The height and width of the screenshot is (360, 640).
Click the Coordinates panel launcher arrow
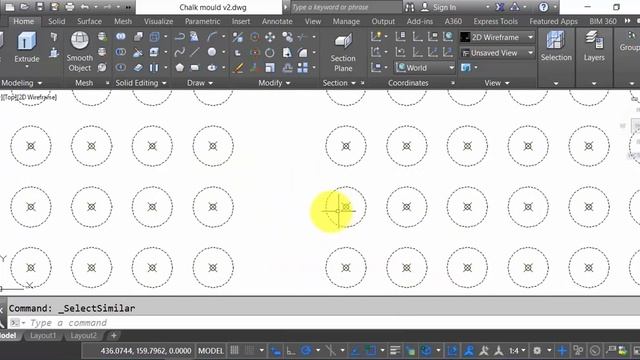(453, 83)
